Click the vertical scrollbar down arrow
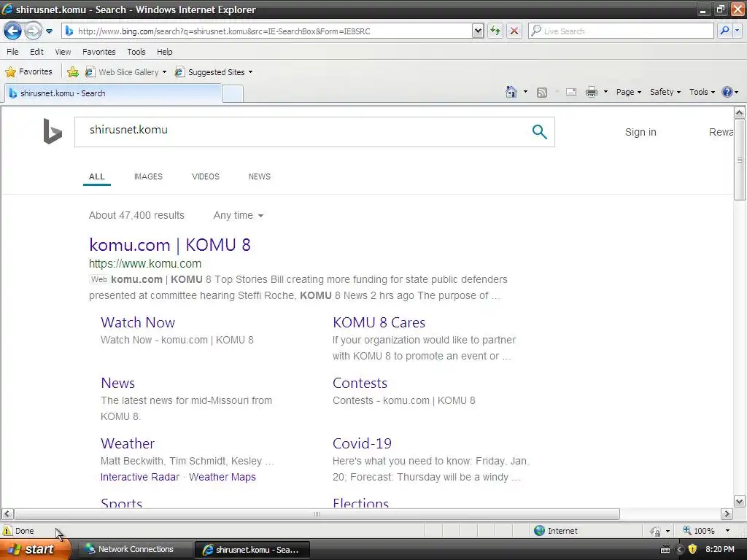Image resolution: width=747 pixels, height=560 pixels. [740, 501]
